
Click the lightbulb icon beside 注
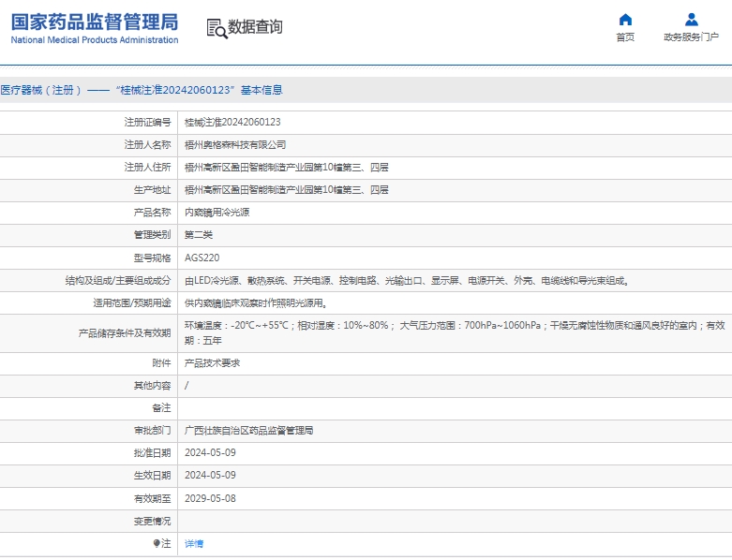click(157, 543)
